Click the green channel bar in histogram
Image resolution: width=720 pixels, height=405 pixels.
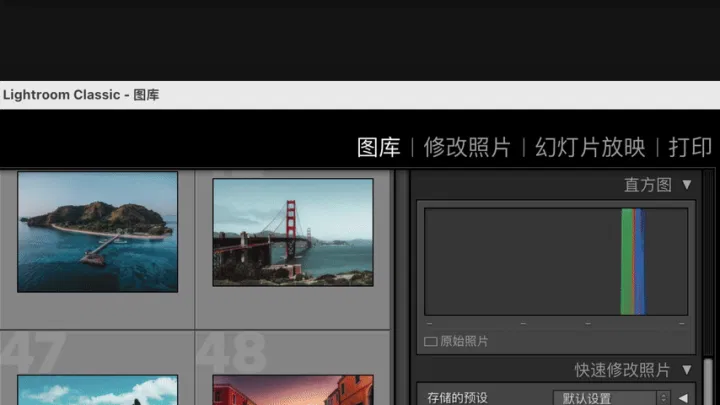tap(627, 262)
